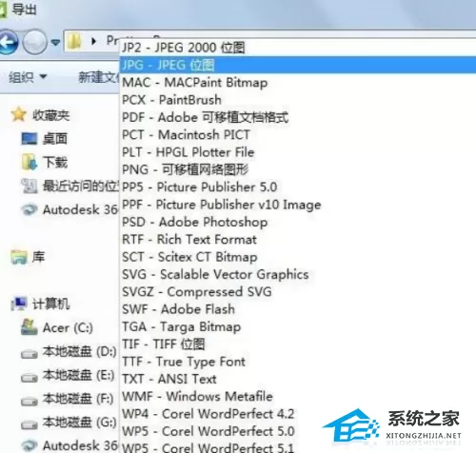Open the first Autodesk 360 entry
This screenshot has width=476, height=453.
tap(69, 209)
